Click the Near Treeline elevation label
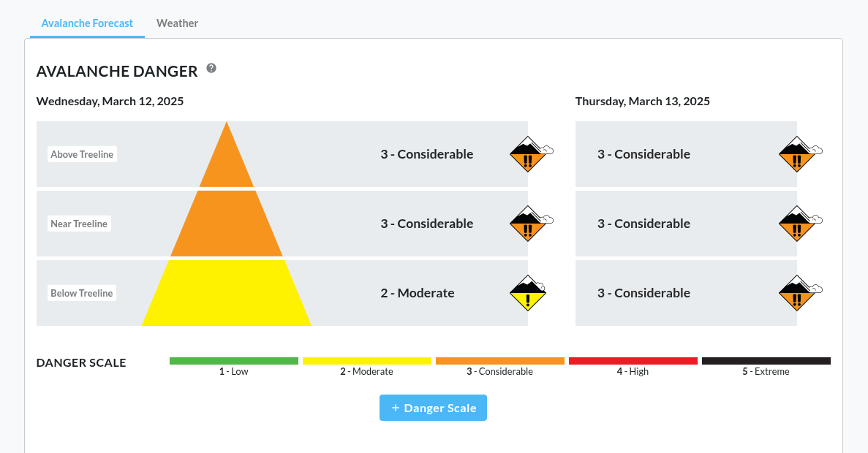The image size is (868, 453). (79, 224)
